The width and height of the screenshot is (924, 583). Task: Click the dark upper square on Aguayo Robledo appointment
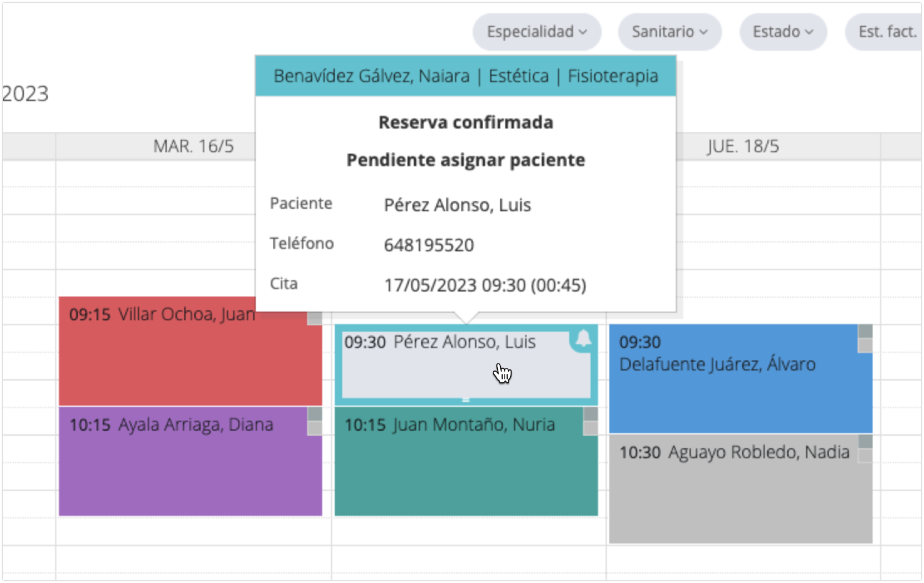tap(865, 442)
